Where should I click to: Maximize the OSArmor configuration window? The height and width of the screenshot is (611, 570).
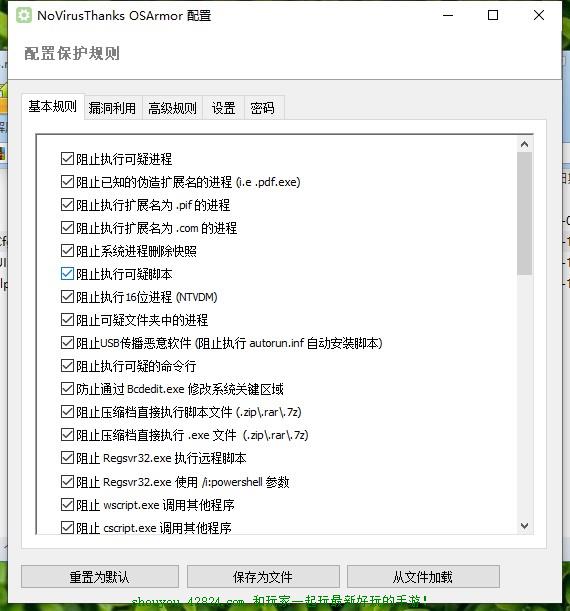click(x=493, y=16)
